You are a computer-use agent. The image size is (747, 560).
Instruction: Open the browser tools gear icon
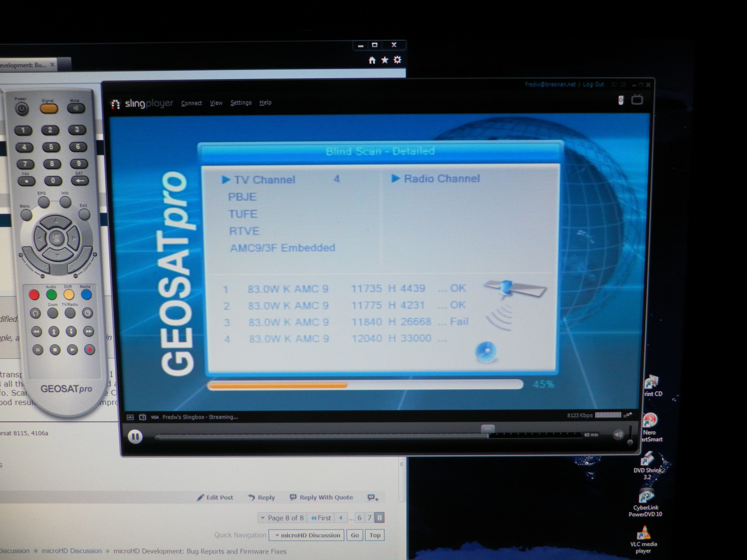(398, 60)
